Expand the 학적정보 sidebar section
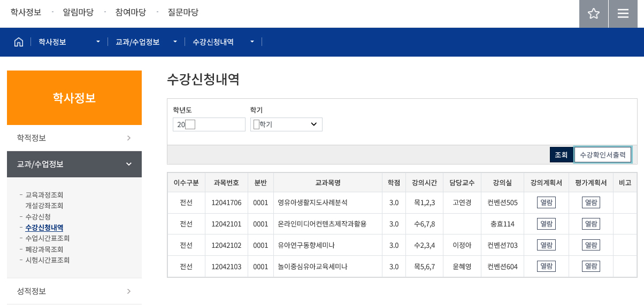The image size is (644, 305). point(74,138)
